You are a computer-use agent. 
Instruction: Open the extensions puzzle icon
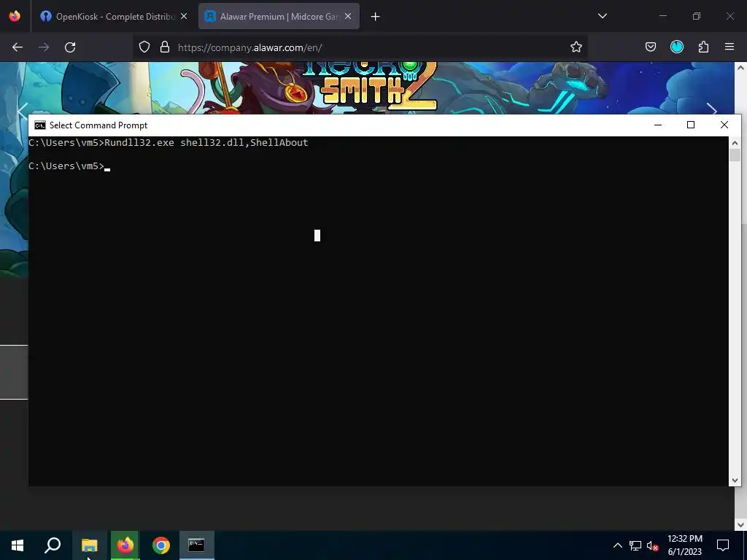(703, 47)
